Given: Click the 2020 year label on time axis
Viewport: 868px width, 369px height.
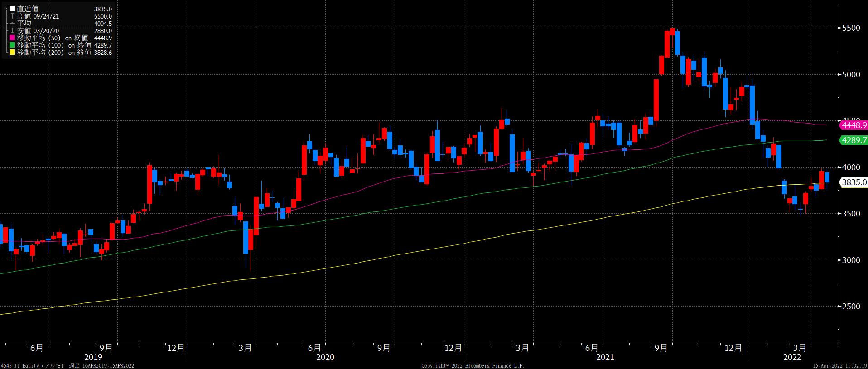Looking at the screenshot, I should click(x=325, y=357).
